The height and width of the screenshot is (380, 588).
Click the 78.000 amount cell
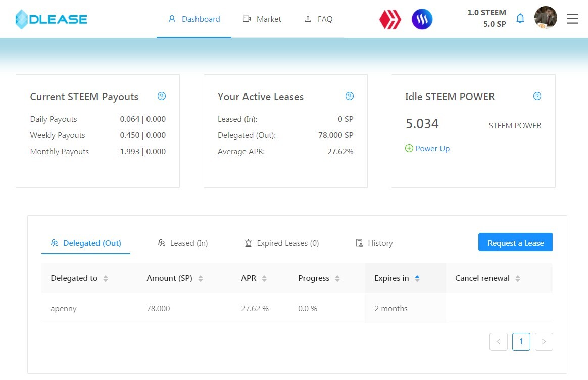click(x=158, y=308)
